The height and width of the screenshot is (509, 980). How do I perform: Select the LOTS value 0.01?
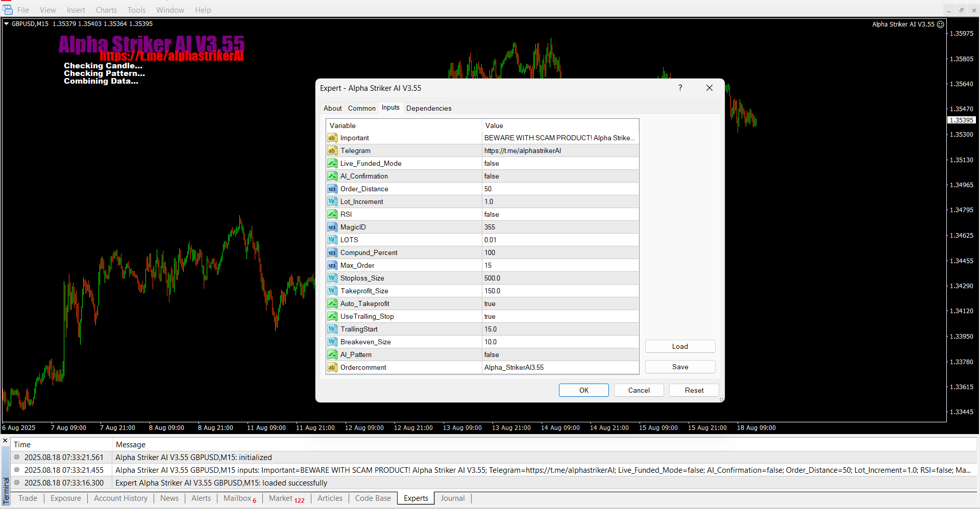(x=560, y=240)
